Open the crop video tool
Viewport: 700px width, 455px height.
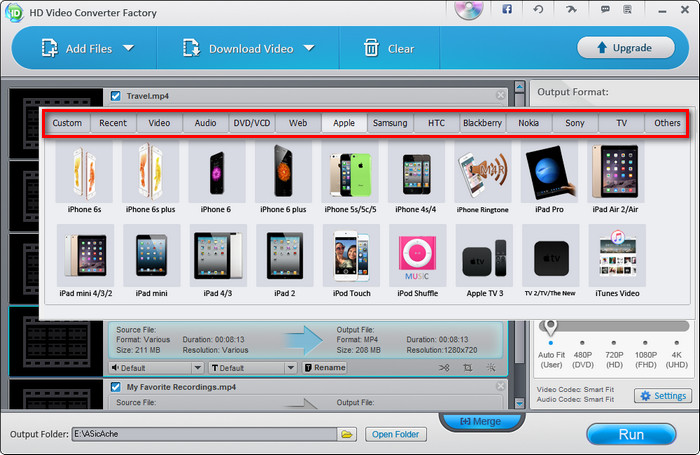click(467, 367)
